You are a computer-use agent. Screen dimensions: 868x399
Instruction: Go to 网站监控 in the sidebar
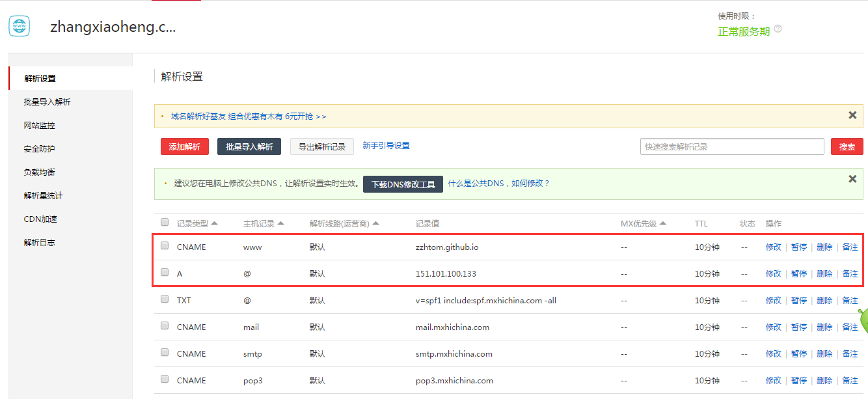point(39,125)
